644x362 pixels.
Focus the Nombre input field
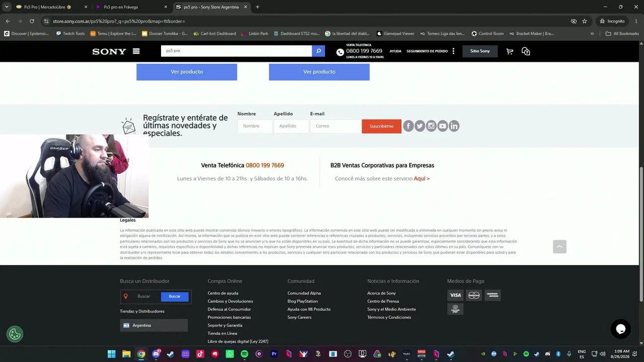coord(255,126)
